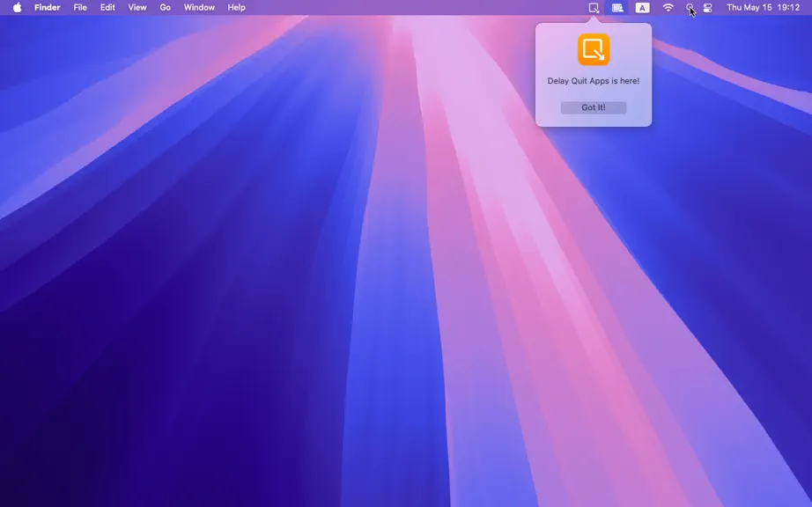Click the Delay Quit Apps menu bar icon

[594, 8]
